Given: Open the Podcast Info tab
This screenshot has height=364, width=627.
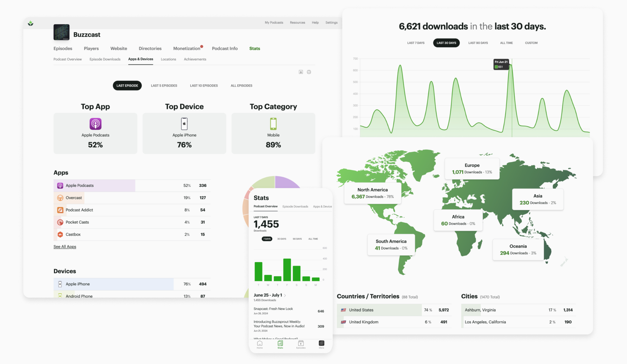Looking at the screenshot, I should (225, 49).
